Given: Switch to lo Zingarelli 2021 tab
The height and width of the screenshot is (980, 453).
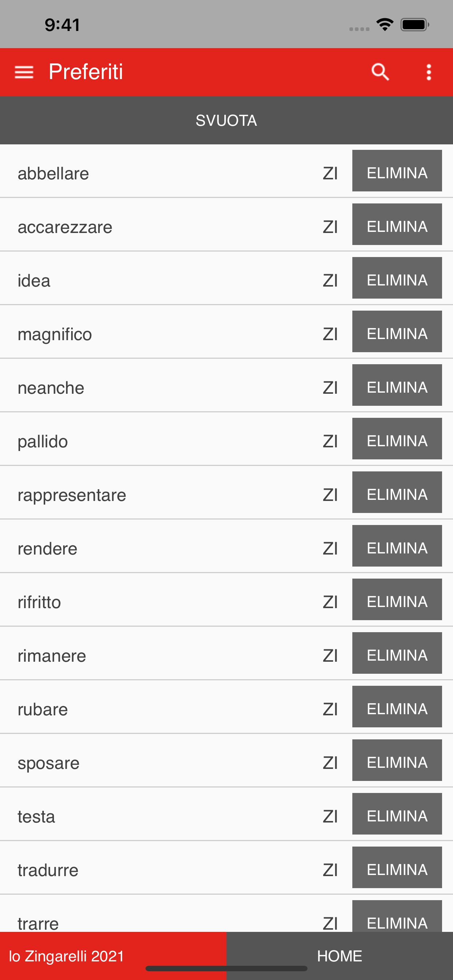Looking at the screenshot, I should tap(67, 956).
